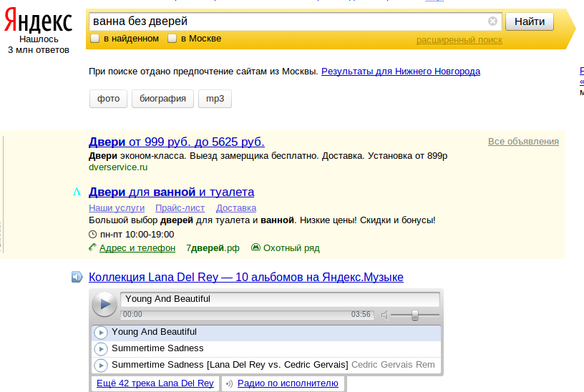584x392 pixels.
Task: Clear the search query with X icon
Action: pyautogui.click(x=492, y=21)
